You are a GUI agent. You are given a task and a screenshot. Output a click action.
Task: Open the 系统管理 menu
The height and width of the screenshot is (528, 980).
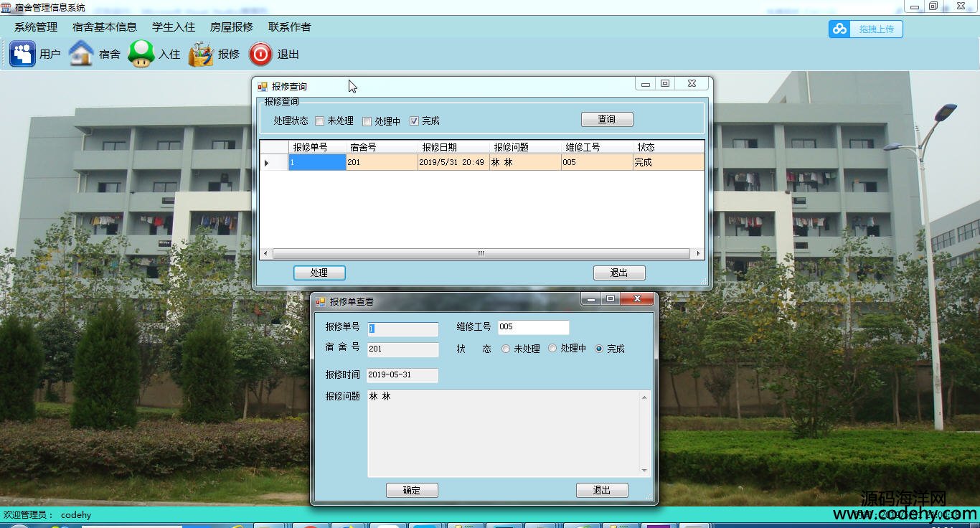pos(36,27)
